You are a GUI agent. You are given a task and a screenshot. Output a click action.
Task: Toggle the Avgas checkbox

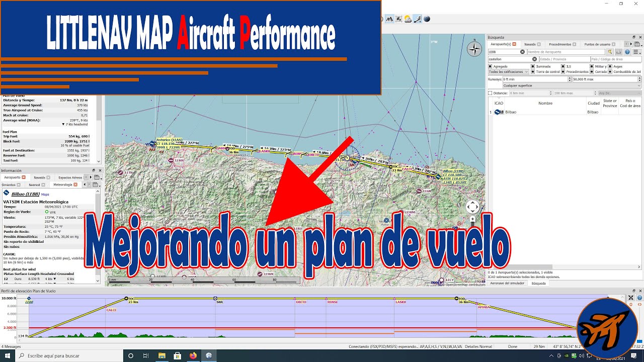click(x=610, y=66)
